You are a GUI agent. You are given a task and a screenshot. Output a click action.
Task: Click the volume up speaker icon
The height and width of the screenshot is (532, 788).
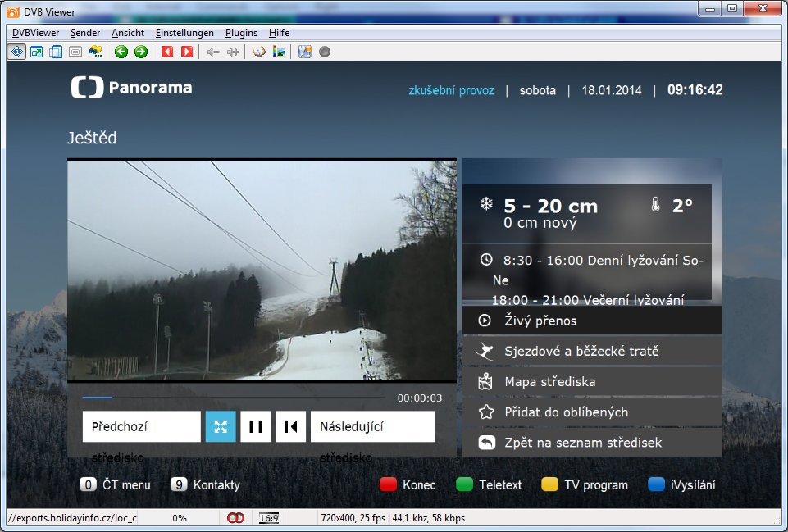tap(233, 52)
